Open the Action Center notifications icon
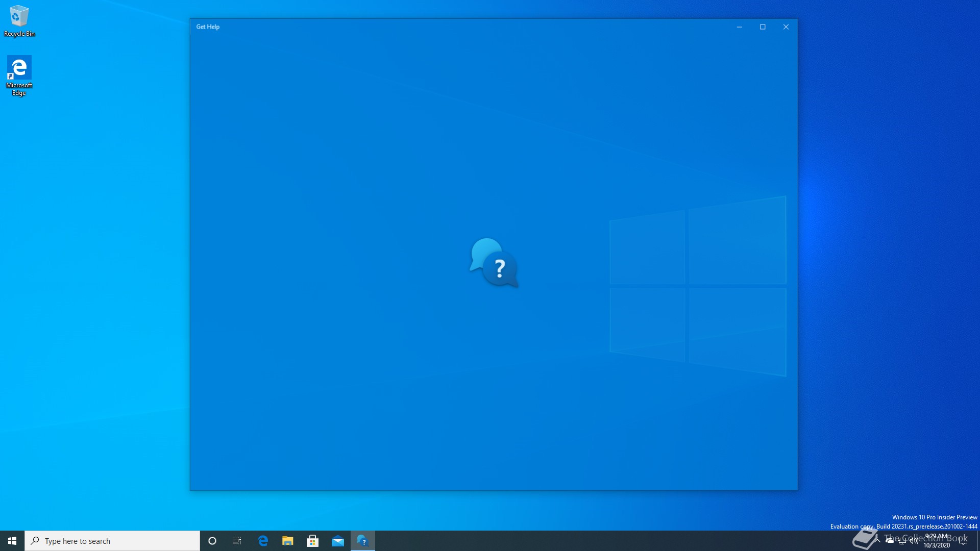 click(963, 541)
